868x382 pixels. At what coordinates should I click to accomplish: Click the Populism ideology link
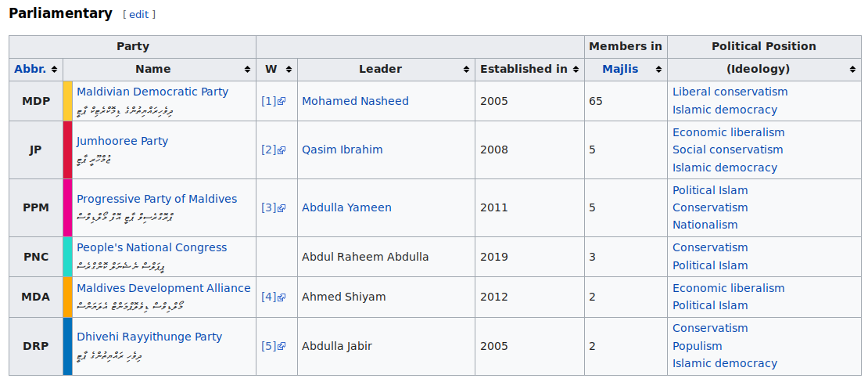[x=698, y=346]
